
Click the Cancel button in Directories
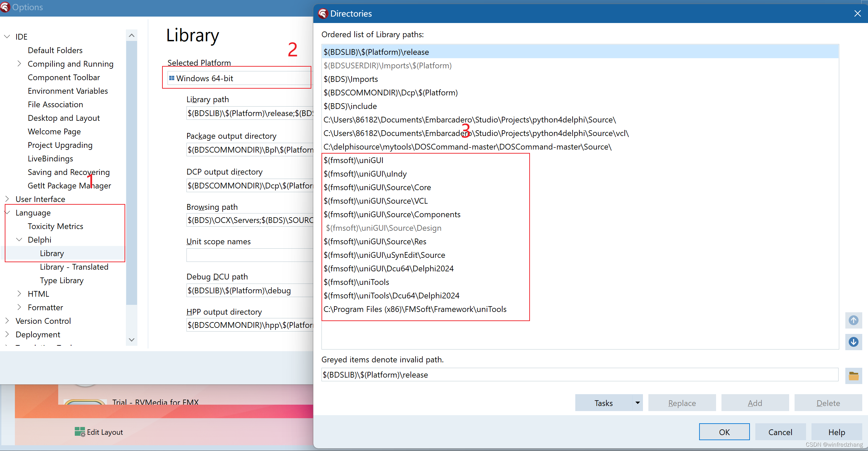tap(780, 432)
